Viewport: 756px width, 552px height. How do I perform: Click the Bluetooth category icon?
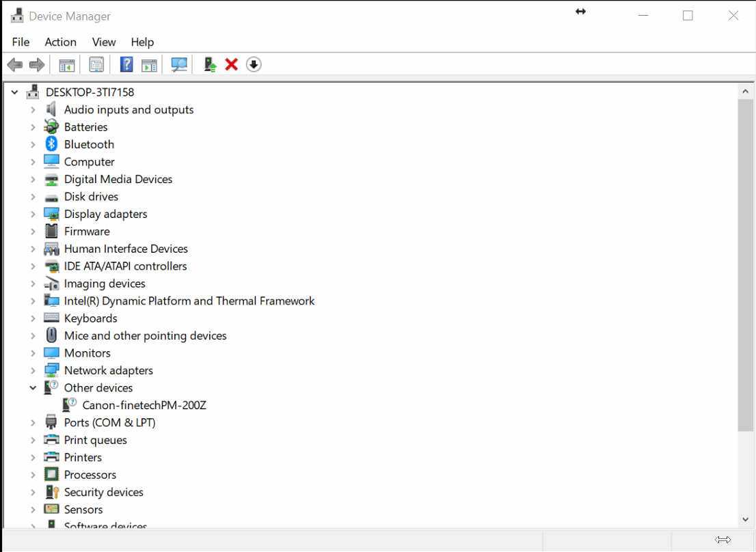point(51,144)
